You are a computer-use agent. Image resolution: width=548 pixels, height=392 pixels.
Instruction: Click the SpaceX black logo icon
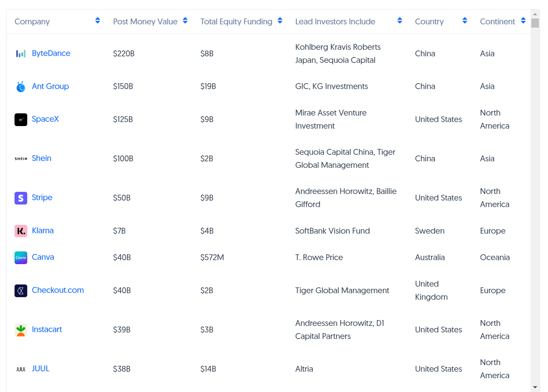pyautogui.click(x=21, y=120)
